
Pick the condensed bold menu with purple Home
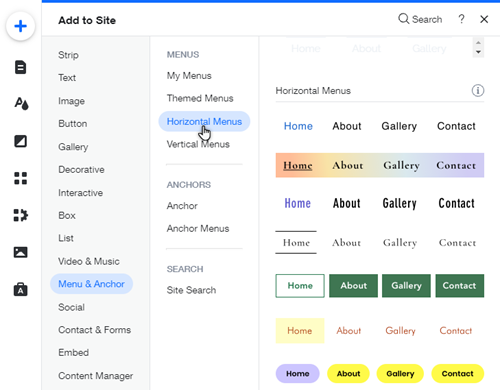click(380, 203)
